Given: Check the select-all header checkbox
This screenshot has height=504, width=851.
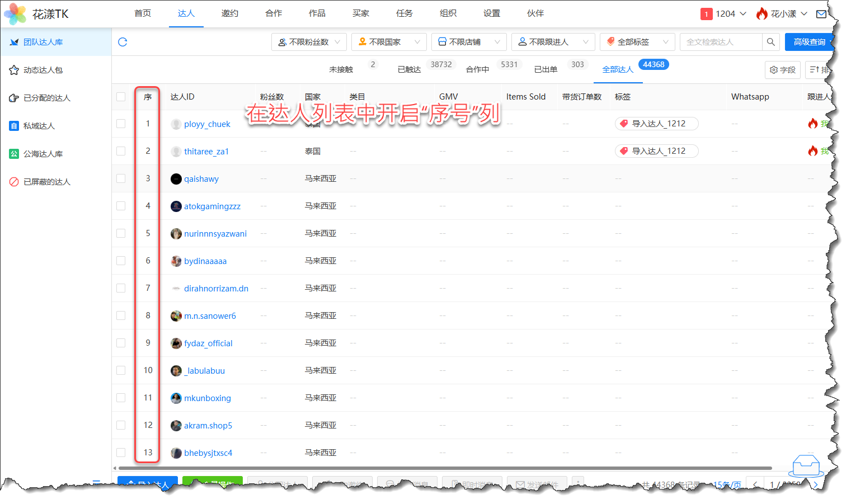Looking at the screenshot, I should (121, 97).
